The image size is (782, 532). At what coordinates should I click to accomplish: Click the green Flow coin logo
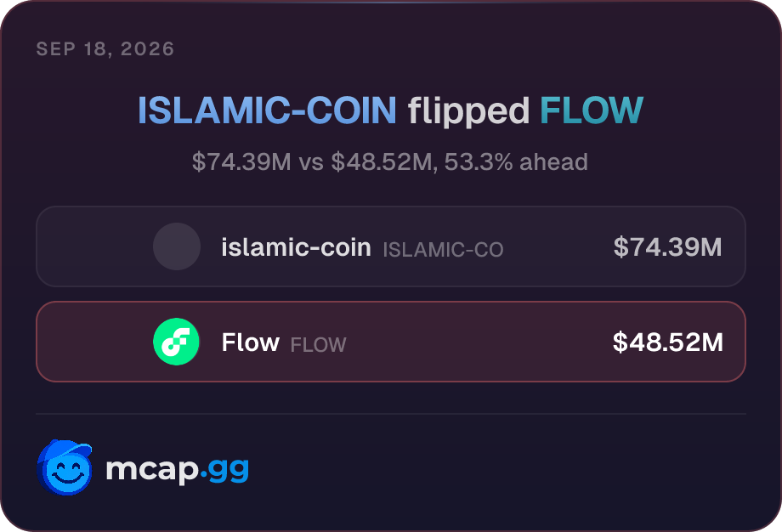pyautogui.click(x=176, y=342)
